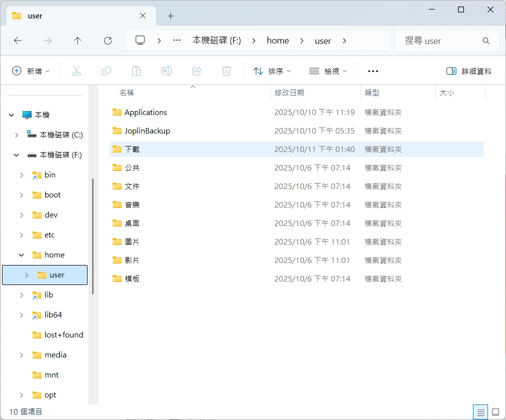Viewport: 506px width, 420px height.
Task: Click the Share icon in toolbar
Action: [x=197, y=71]
